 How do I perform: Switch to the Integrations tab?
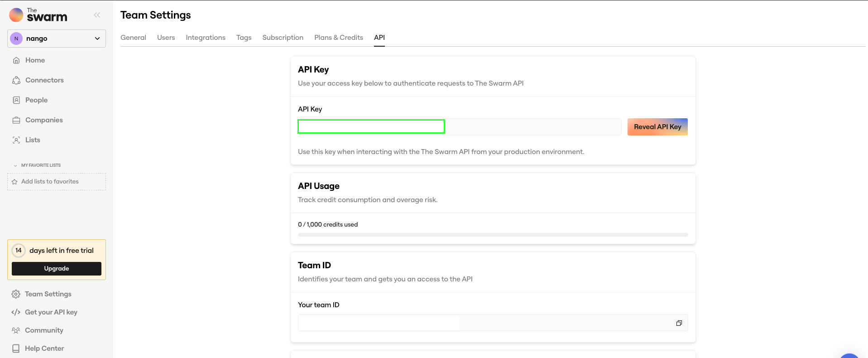point(206,38)
